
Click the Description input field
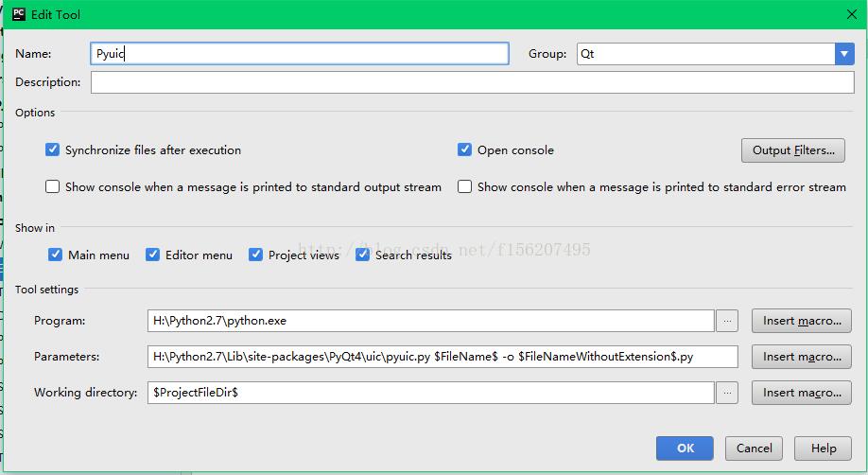[x=472, y=82]
